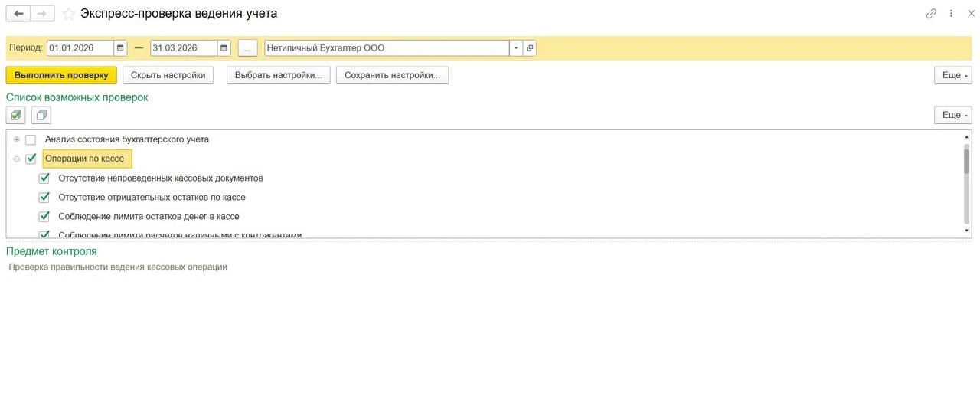Click the end date field 31.03.2026
This screenshot has height=419, width=980.
[184, 48]
